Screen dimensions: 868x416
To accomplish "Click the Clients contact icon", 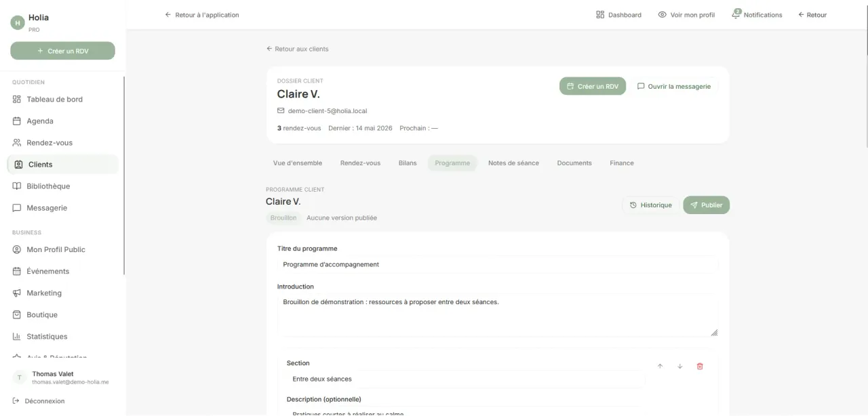I will (19, 164).
